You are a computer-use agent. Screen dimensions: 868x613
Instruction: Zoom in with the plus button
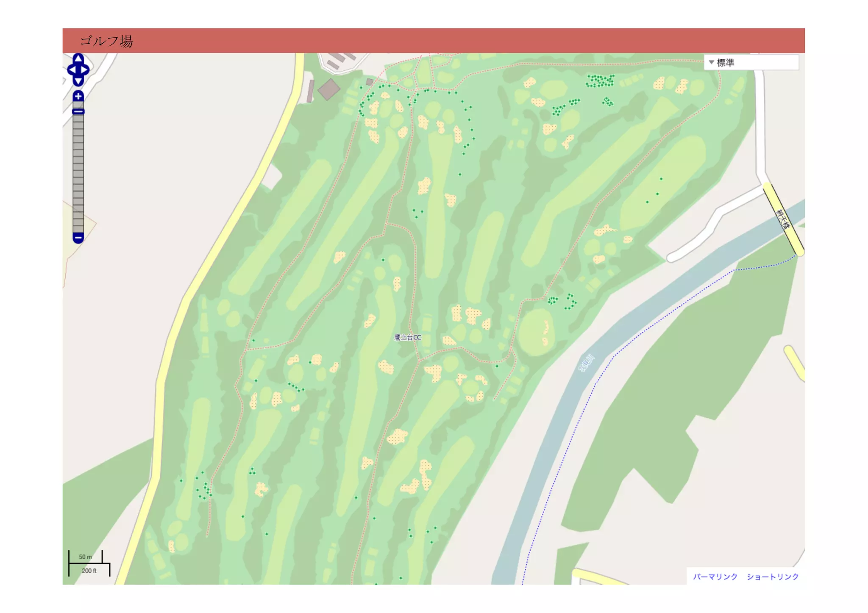[78, 96]
